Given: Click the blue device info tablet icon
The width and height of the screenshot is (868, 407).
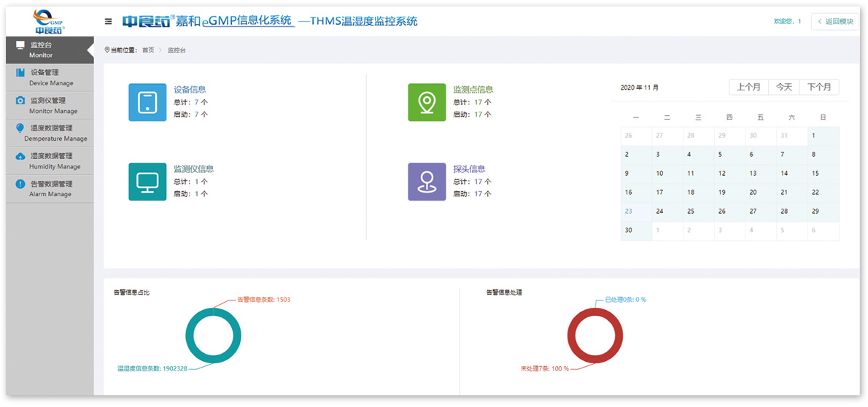Looking at the screenshot, I should pos(147,102).
